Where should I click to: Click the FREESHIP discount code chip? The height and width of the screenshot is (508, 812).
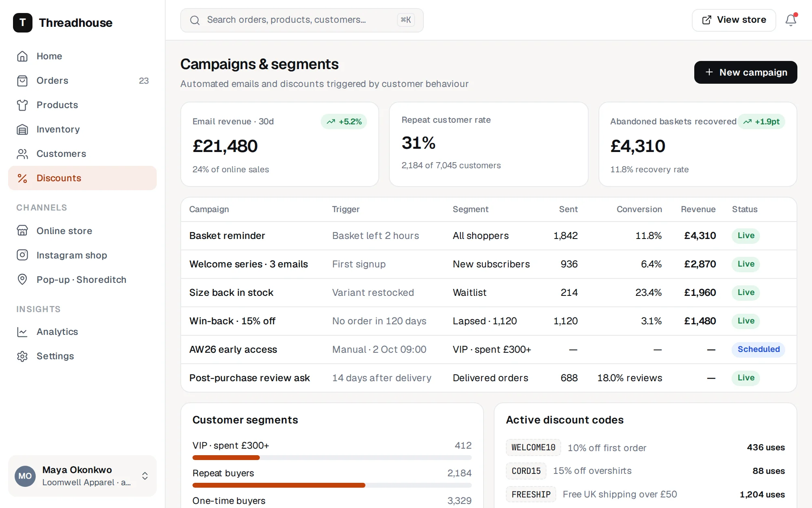point(531,495)
